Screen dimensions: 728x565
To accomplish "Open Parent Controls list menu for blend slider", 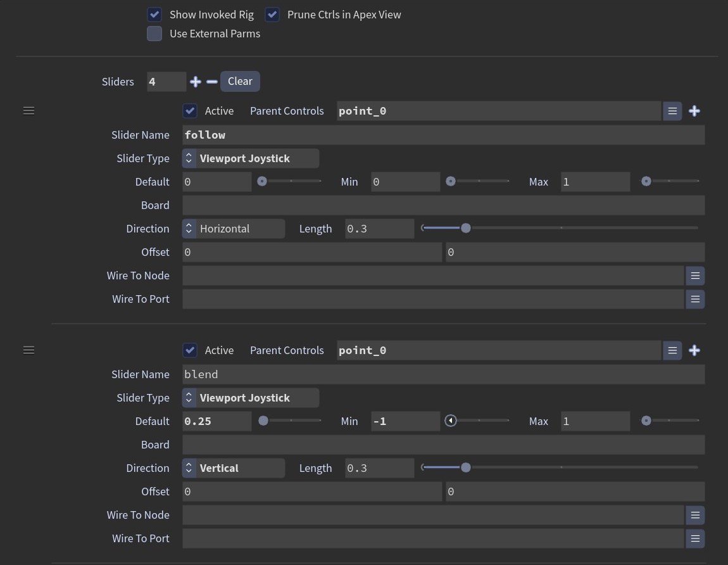I will point(672,350).
